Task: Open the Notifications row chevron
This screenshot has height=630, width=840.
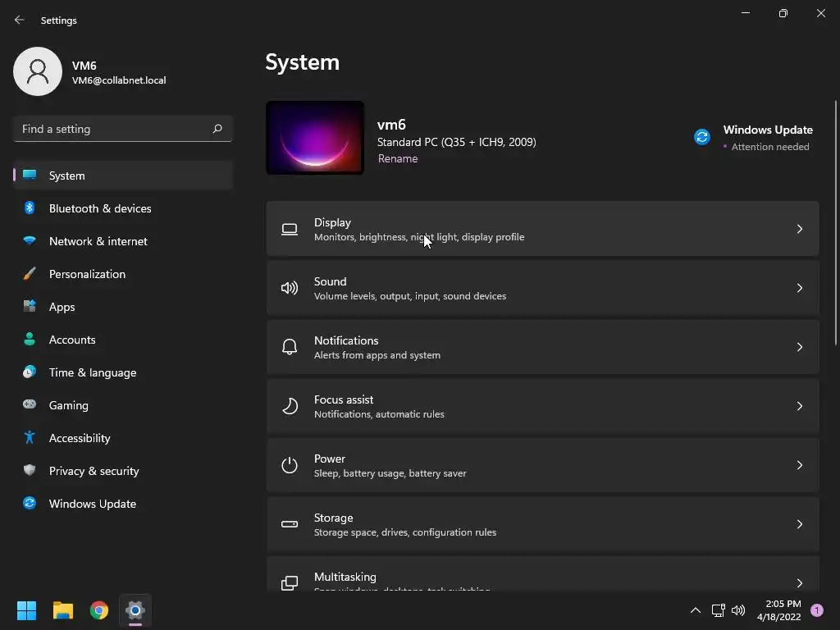Action: (x=799, y=347)
